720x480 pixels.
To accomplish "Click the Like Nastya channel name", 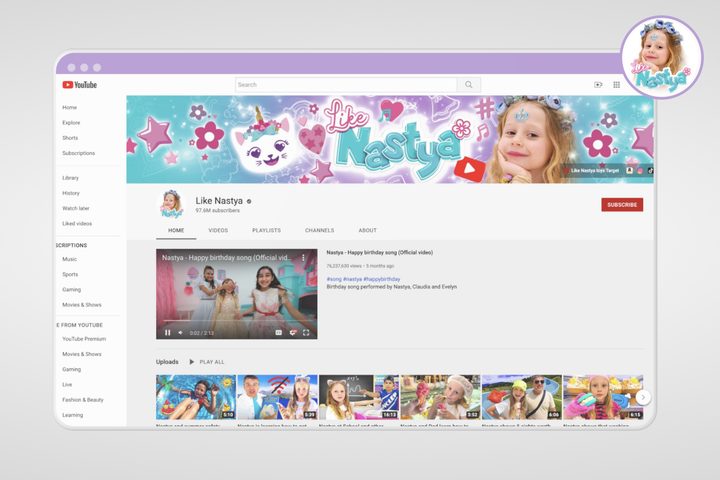I will click(x=219, y=201).
